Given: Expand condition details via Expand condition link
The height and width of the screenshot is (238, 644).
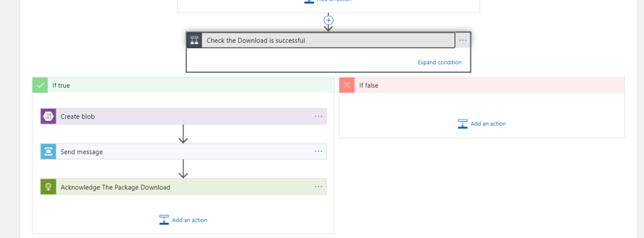Looking at the screenshot, I should pos(440,62).
